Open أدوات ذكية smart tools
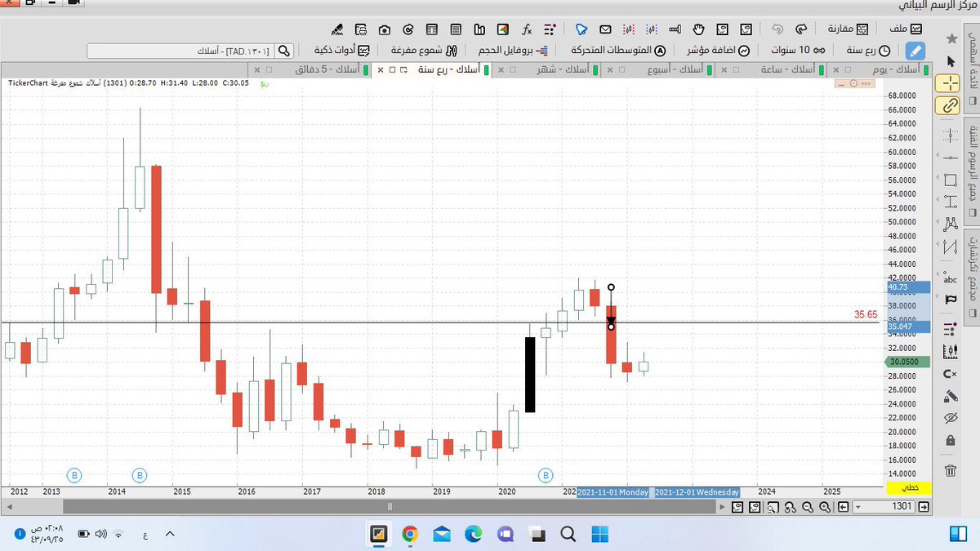The height and width of the screenshot is (551, 980). tap(341, 50)
